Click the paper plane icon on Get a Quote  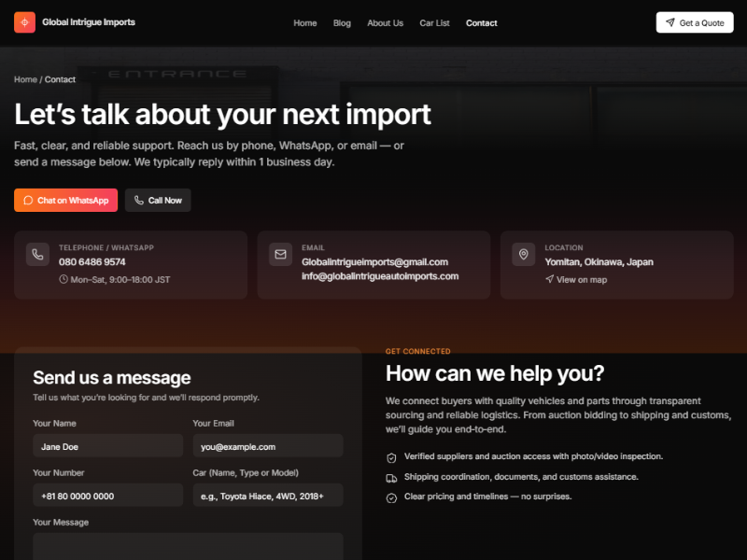point(670,22)
